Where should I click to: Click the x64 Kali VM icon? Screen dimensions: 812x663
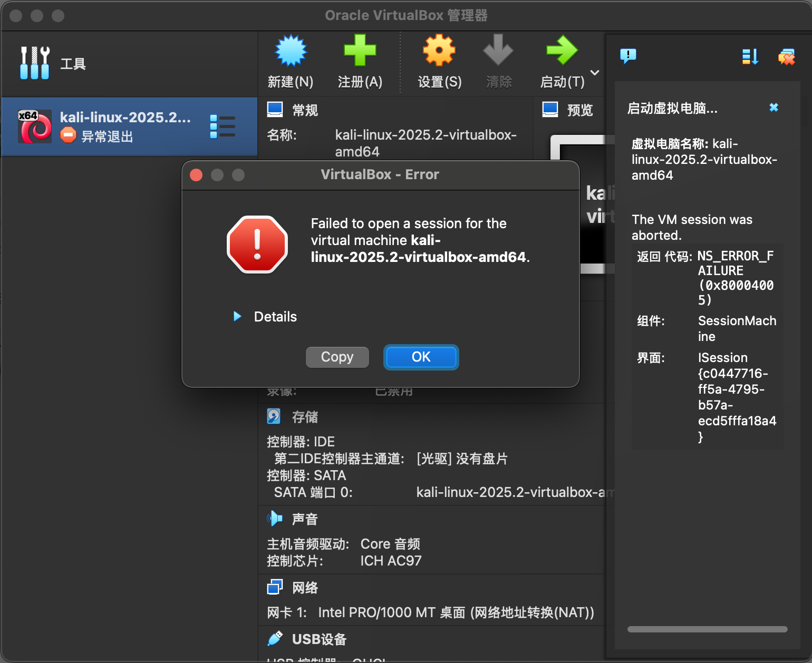35,126
